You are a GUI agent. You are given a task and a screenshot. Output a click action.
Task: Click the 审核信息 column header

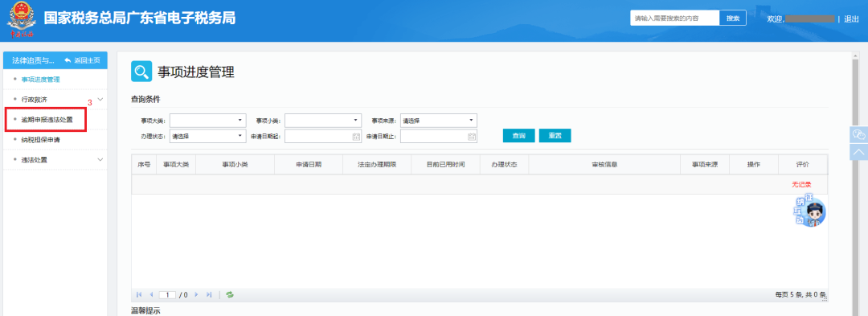[604, 164]
